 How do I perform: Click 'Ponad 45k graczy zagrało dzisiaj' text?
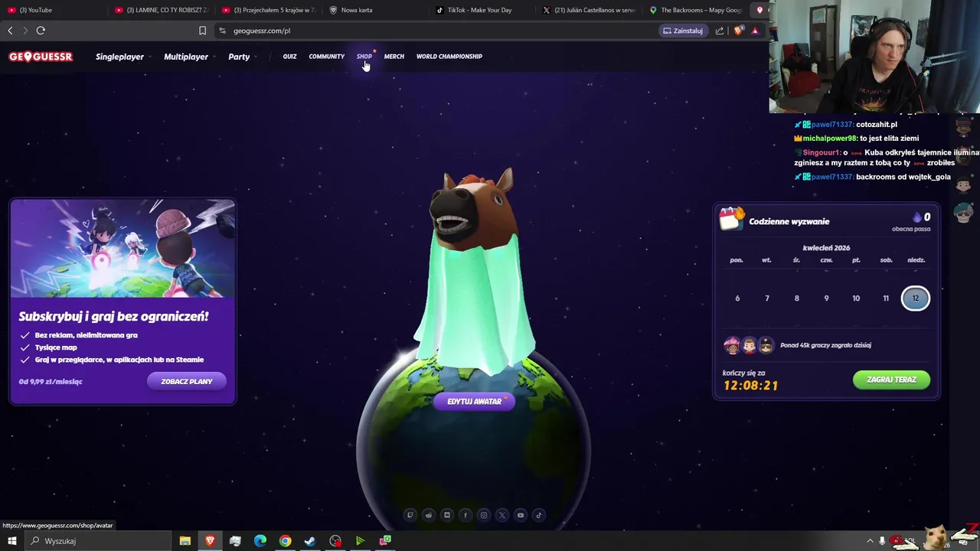(x=825, y=345)
